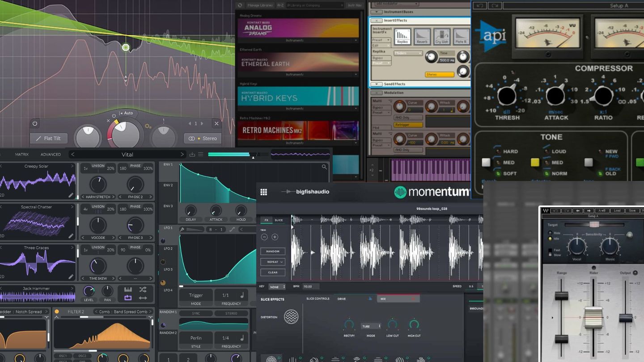Click the Distortion waveform icon in Slice Effects
This screenshot has width=644, height=362.
coord(291,317)
